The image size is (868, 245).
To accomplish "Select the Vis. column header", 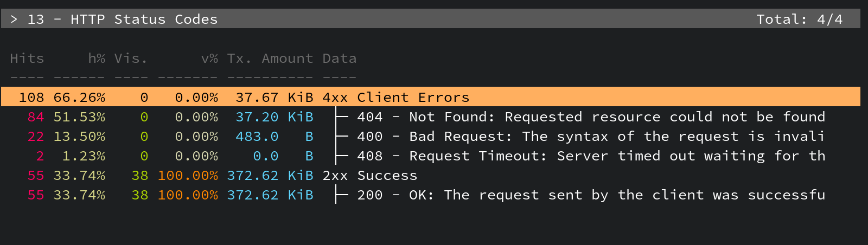I will [x=131, y=59].
